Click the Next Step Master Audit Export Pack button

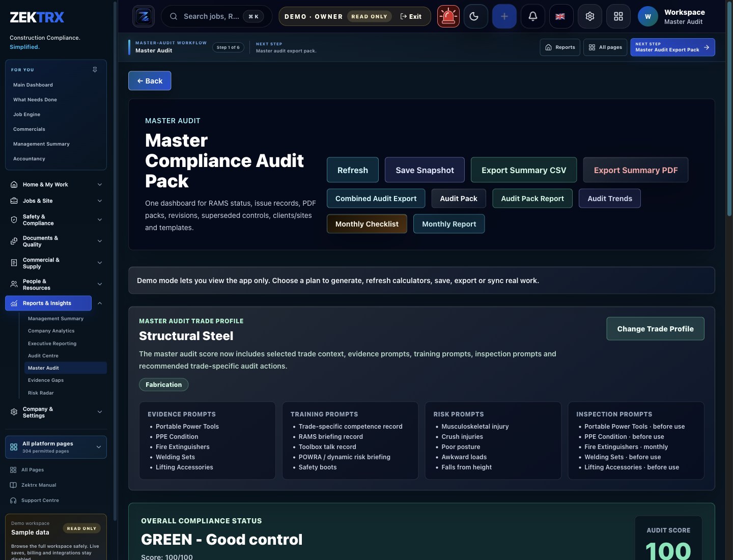672,47
